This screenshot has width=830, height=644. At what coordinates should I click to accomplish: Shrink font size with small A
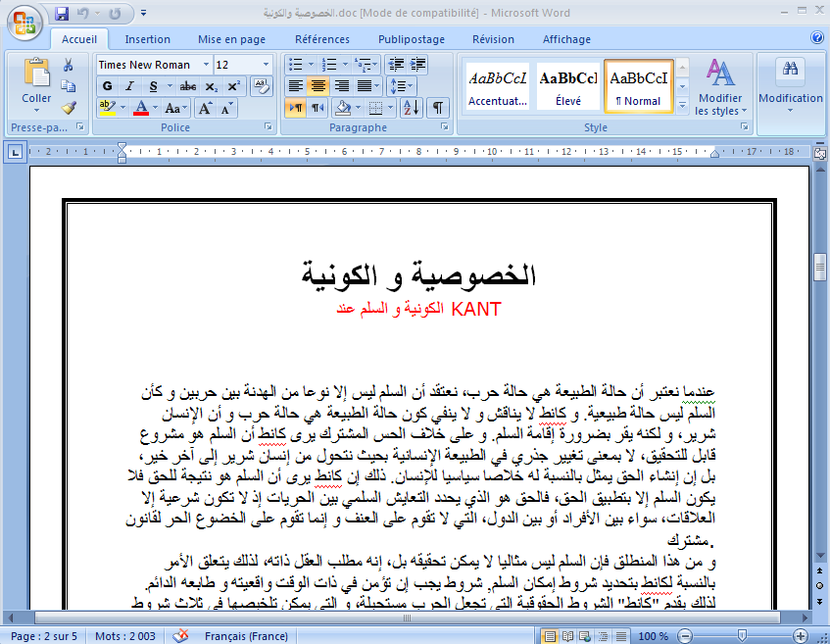click(x=226, y=109)
